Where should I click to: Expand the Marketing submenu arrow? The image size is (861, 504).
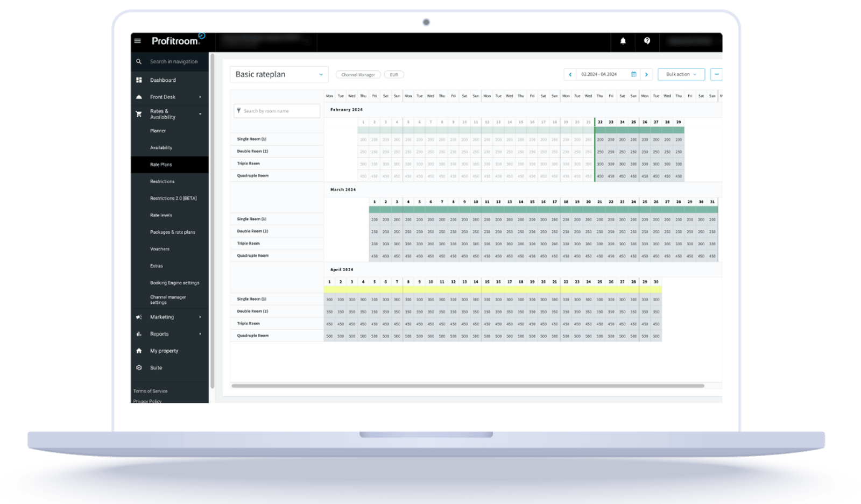[x=200, y=317]
